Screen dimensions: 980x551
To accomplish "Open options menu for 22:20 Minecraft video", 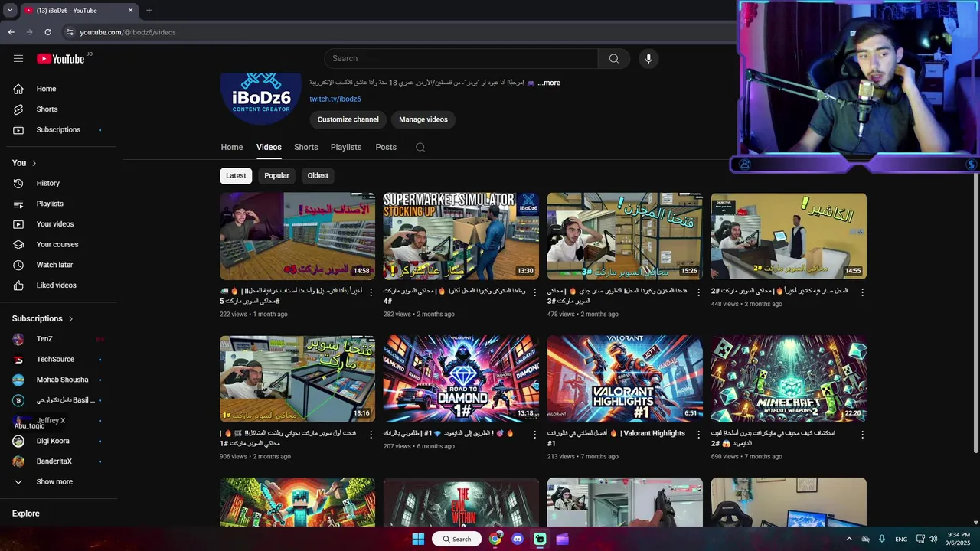I will (863, 435).
